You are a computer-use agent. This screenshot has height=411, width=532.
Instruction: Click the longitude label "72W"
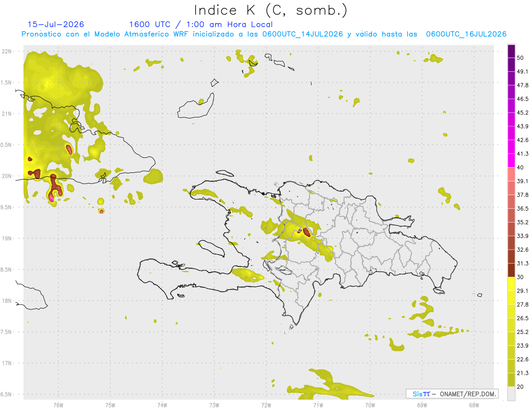click(266, 405)
